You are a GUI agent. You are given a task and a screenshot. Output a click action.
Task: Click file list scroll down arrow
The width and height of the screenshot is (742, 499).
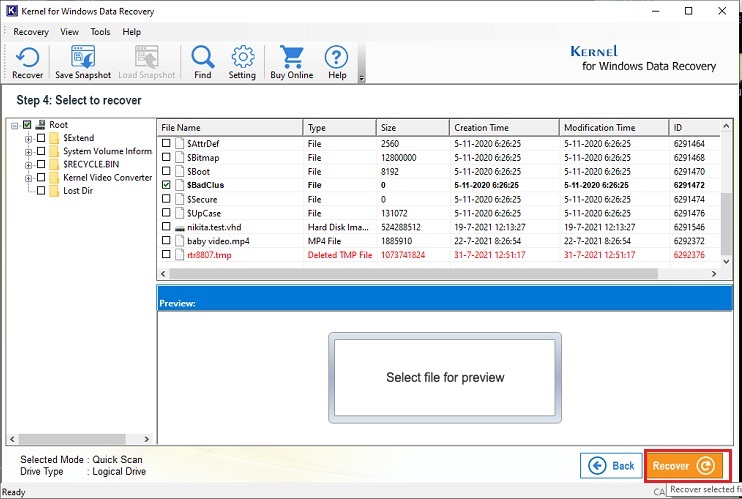(x=726, y=261)
